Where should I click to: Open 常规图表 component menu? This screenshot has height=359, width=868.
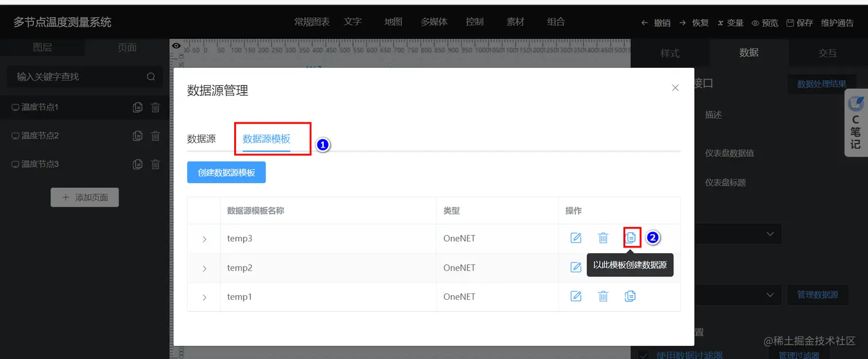click(312, 22)
